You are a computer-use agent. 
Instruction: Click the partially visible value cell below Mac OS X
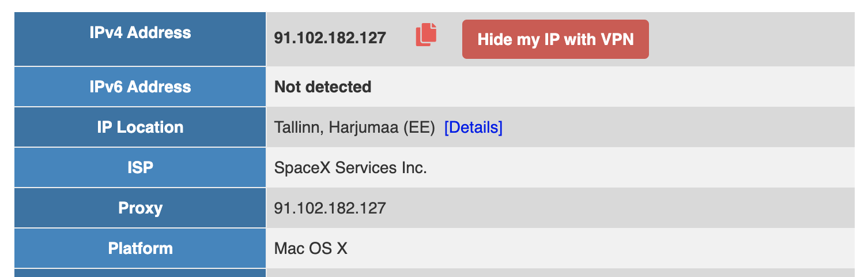(560, 273)
